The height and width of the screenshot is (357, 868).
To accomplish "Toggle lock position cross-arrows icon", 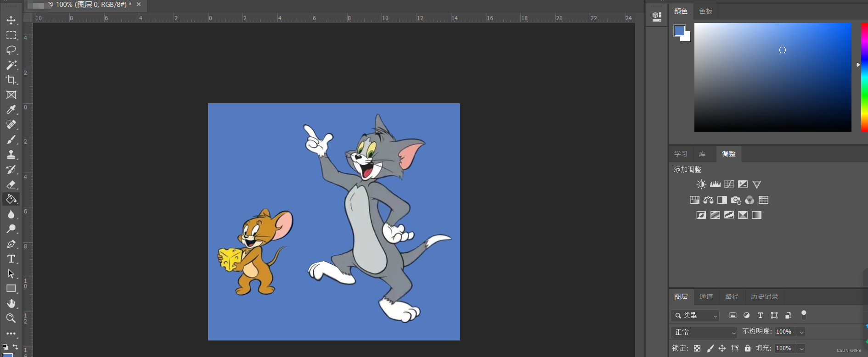I will [x=722, y=348].
